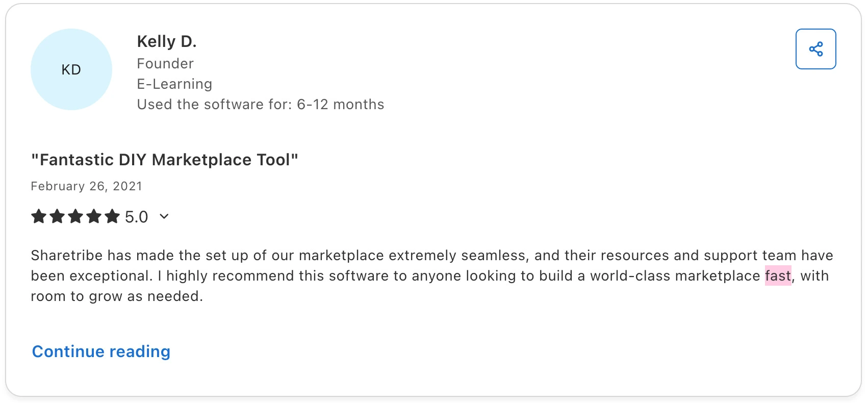
Task: Click the KD avatar circle
Action: click(x=71, y=69)
